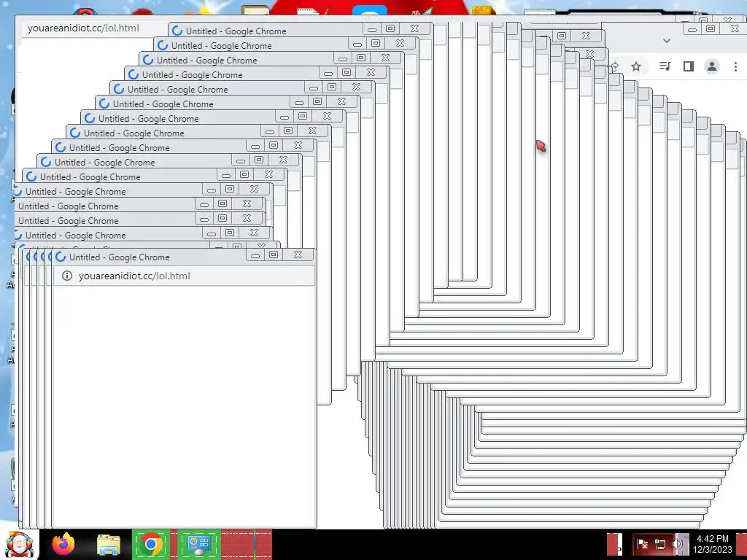
Task: Open the network tray icon
Action: coord(659,544)
